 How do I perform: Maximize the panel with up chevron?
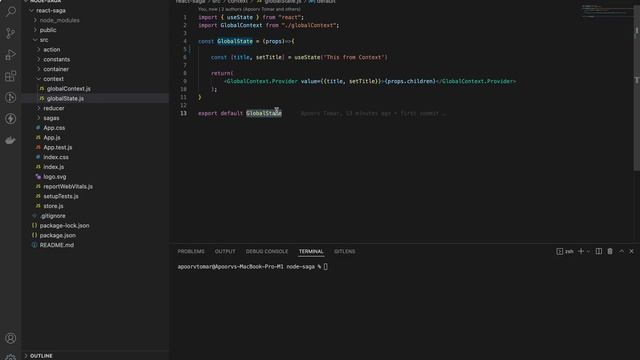621,251
